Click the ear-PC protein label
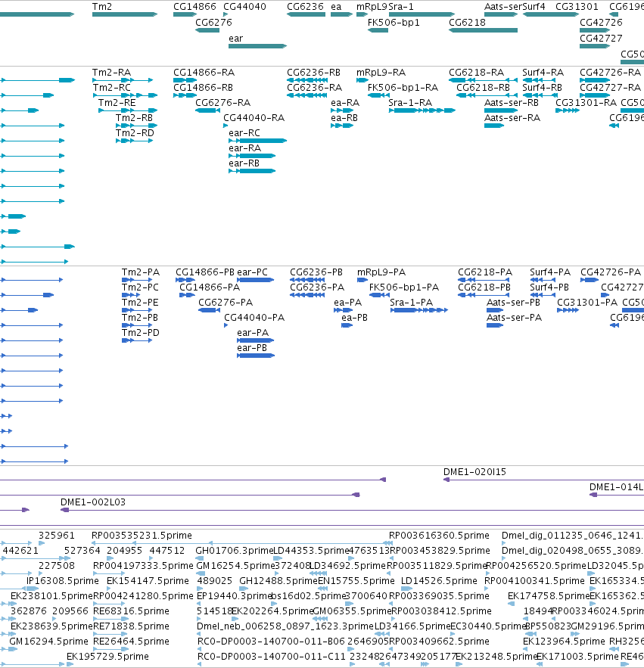This screenshot has height=668, width=644. pos(252,272)
